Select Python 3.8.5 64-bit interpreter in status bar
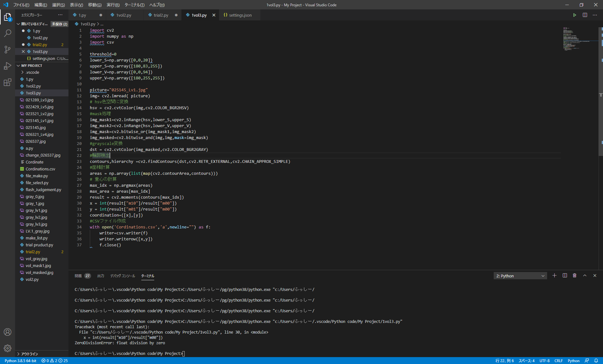Image resolution: width=603 pixels, height=364 pixels. coord(20,361)
